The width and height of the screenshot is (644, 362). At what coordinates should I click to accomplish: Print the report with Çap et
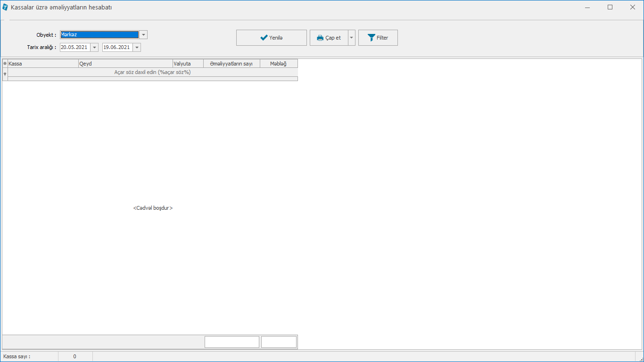329,38
